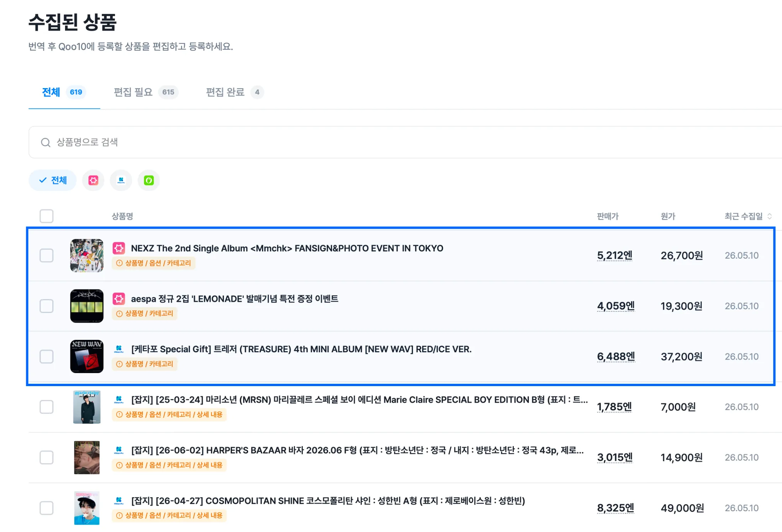Open the NEXZ album thumbnail image
This screenshot has width=782, height=532.
pyautogui.click(x=87, y=256)
